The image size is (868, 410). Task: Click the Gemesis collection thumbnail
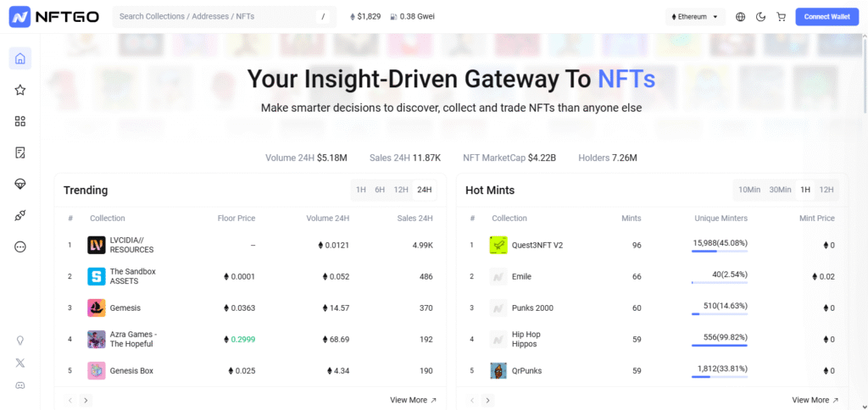click(97, 307)
